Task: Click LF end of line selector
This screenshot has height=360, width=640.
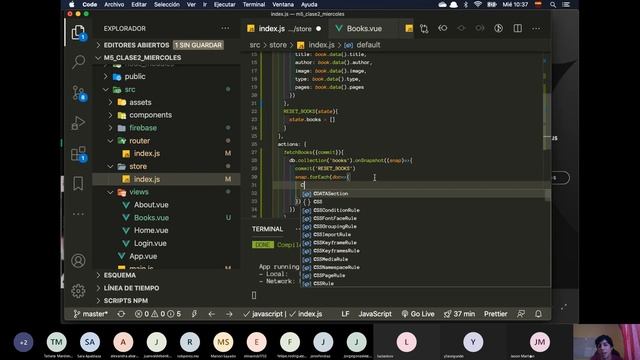Action: tap(345, 314)
